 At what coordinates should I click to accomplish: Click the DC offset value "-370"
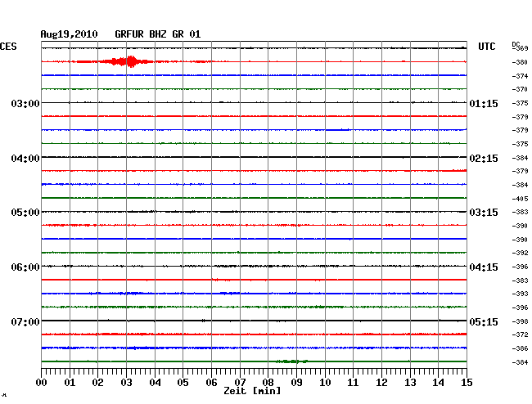click(x=520, y=89)
